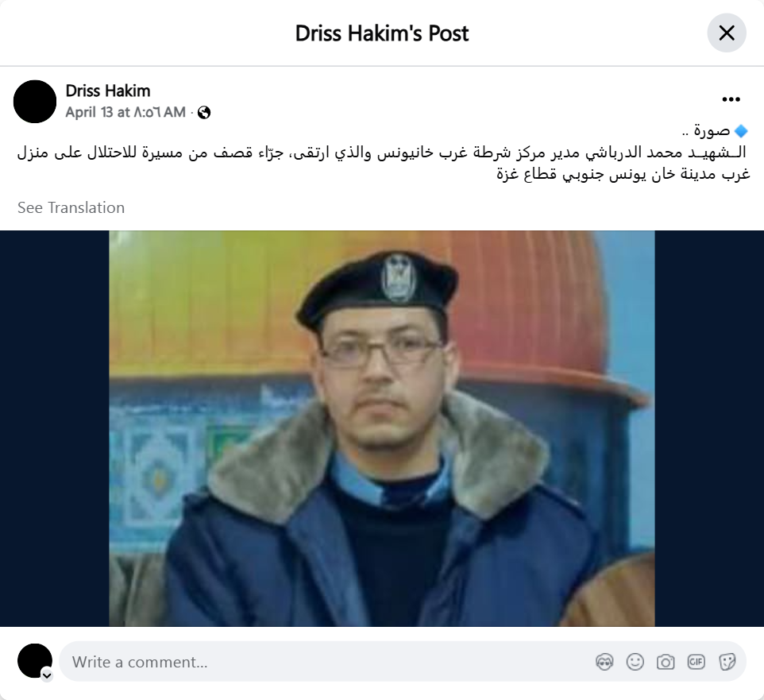Click the Driss Hakim's Post header title
The height and width of the screenshot is (700, 764).
coord(382,33)
